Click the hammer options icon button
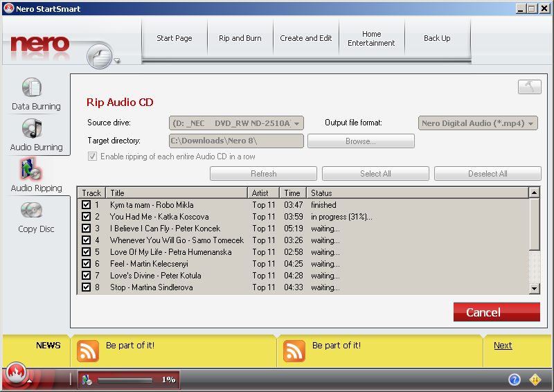Image resolution: width=554 pixels, height=392 pixels. pos(529,87)
